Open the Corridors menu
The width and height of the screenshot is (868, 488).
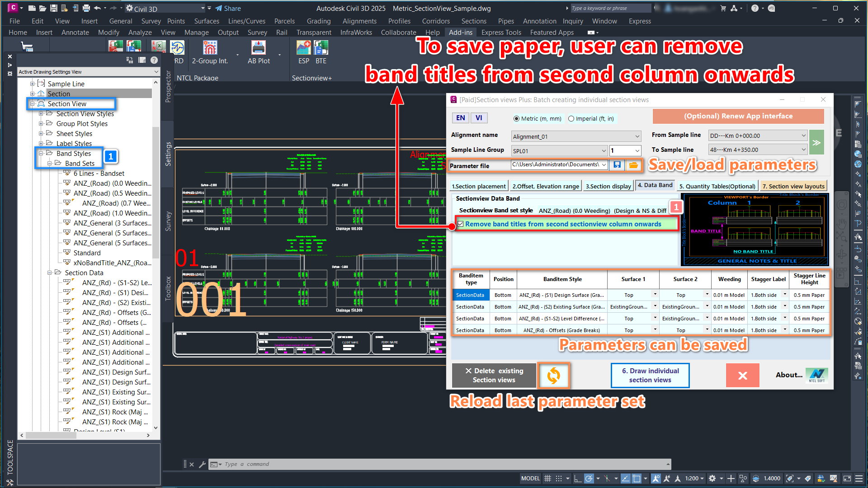click(x=435, y=21)
